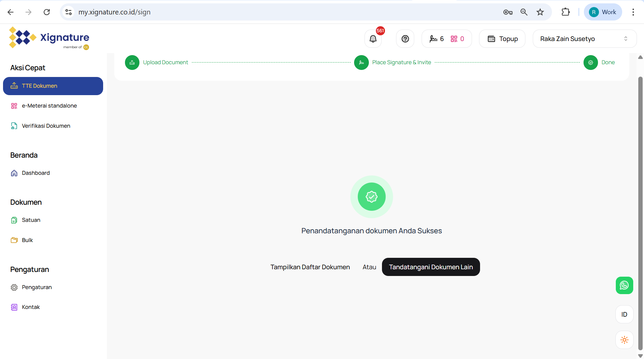Viewport: 644px width, 359px height.
Task: Toggle light/dark theme sun button
Action: click(624, 340)
